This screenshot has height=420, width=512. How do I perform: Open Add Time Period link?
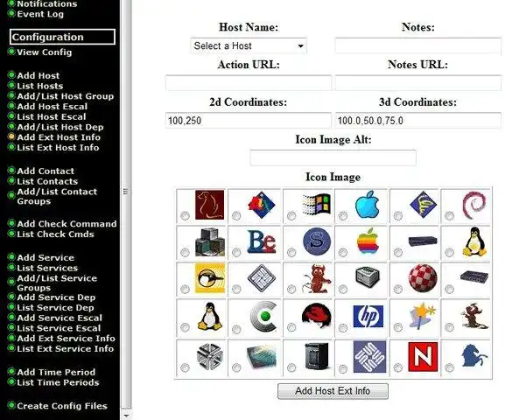[56, 373]
